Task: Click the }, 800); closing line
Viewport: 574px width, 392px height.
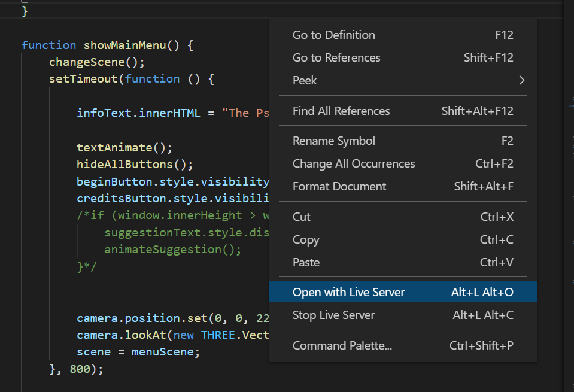Action: [x=77, y=369]
